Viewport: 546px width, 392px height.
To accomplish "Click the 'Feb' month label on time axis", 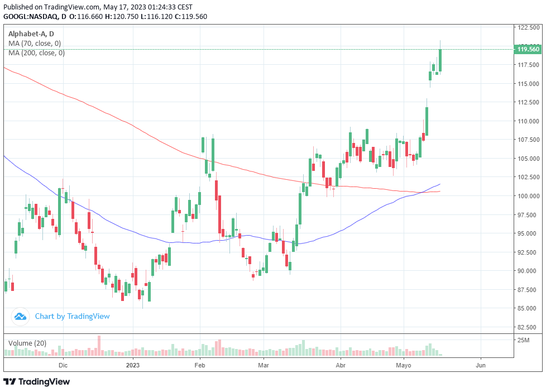I will tap(199, 365).
